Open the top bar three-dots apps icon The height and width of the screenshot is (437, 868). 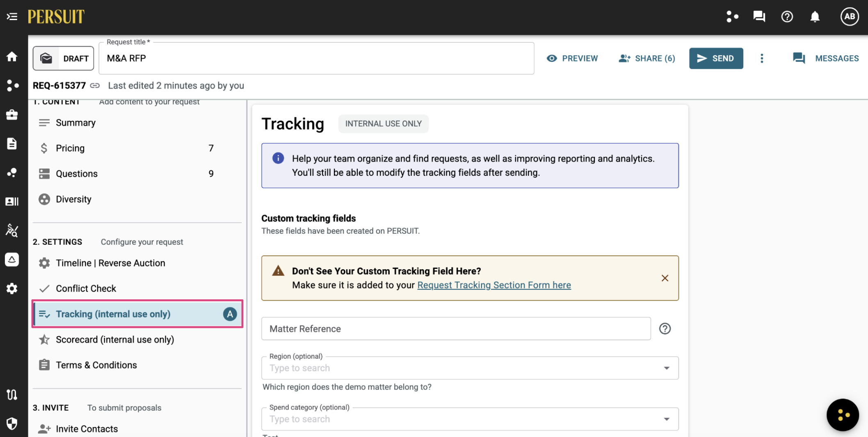click(732, 17)
